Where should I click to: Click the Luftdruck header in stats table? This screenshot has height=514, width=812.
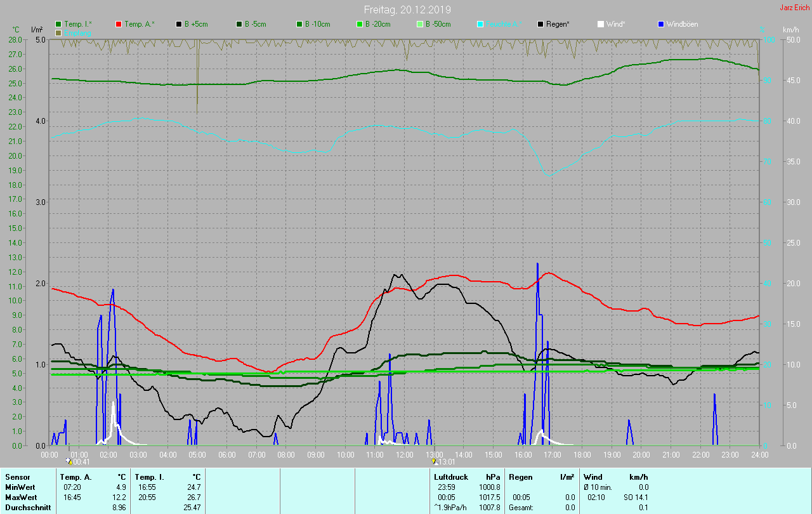451,477
